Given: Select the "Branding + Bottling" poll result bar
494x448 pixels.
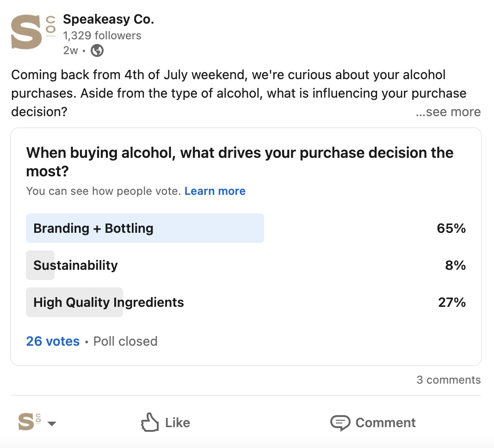Looking at the screenshot, I should pos(145,228).
